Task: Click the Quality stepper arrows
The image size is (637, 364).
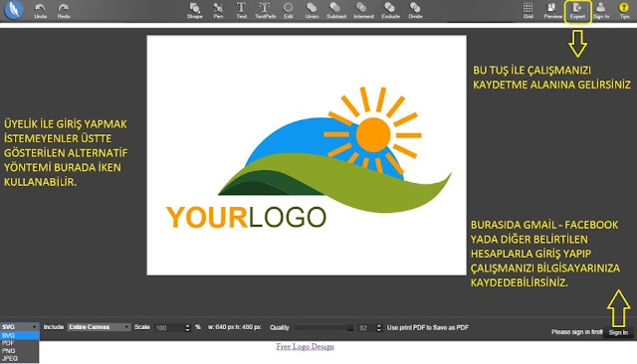Action: [379, 328]
